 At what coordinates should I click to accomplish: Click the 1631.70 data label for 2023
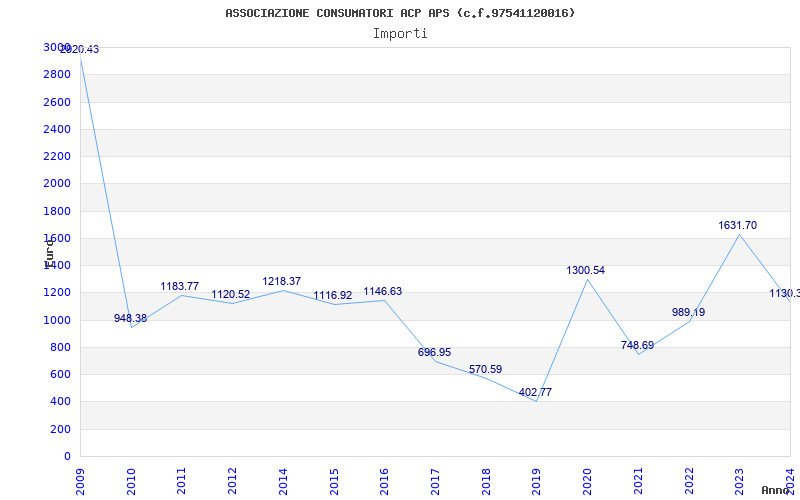click(737, 225)
